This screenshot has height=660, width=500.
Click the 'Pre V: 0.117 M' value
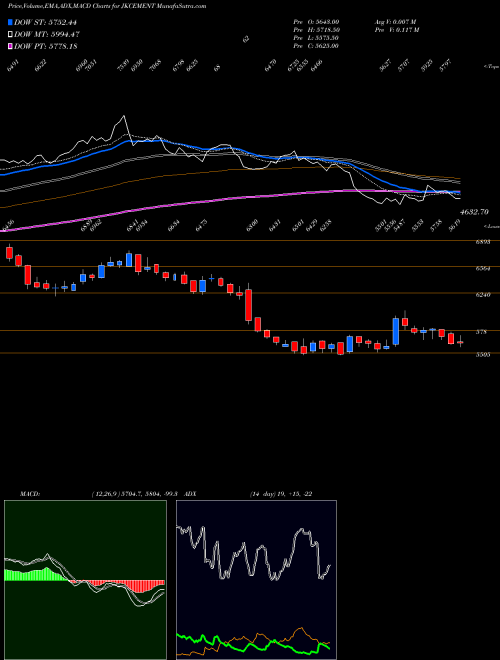397,29
